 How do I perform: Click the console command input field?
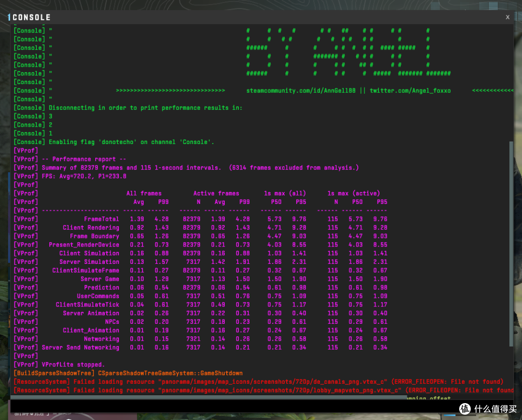(261, 406)
